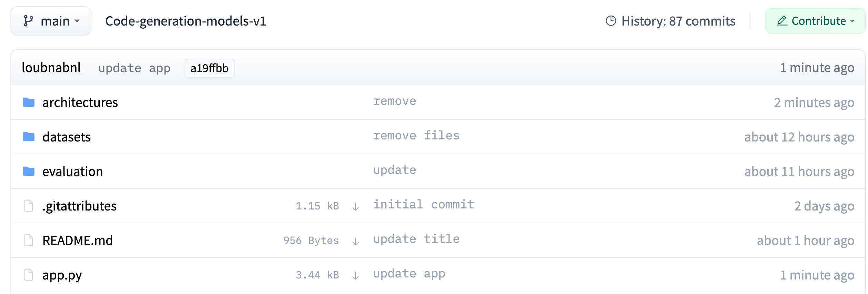
Task: Open the README.md file
Action: (x=78, y=241)
